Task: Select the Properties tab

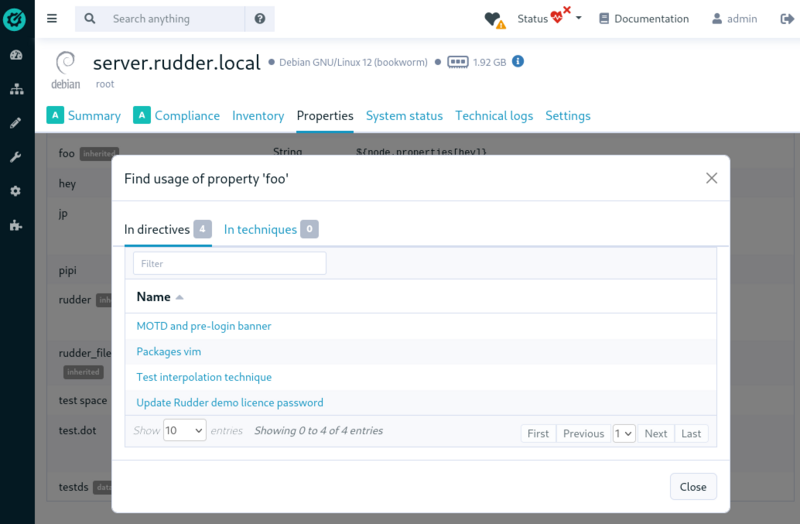Action: coord(325,116)
